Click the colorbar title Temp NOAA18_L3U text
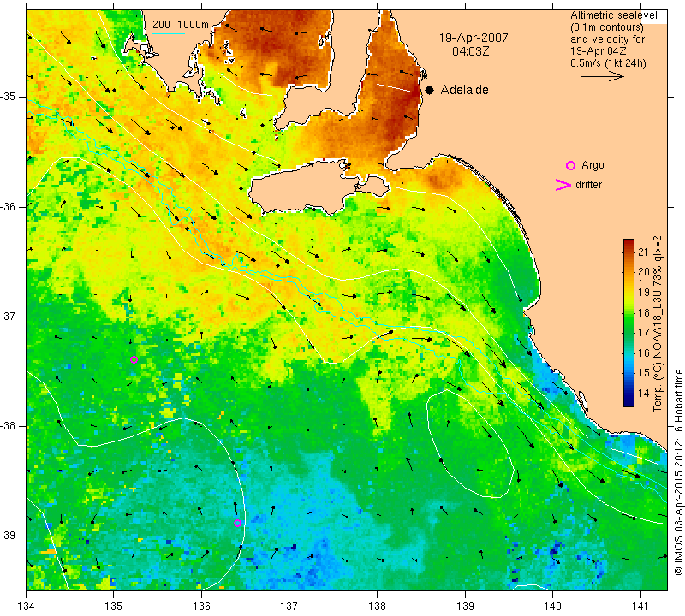685x616 pixels. pyautogui.click(x=658, y=323)
